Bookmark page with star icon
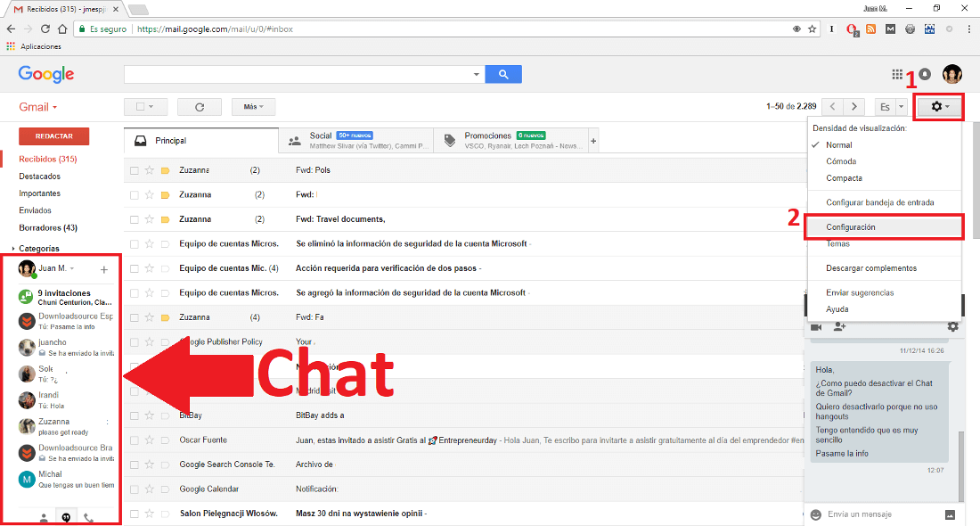Screen dimensions: 980x526 pyautogui.click(x=812, y=29)
